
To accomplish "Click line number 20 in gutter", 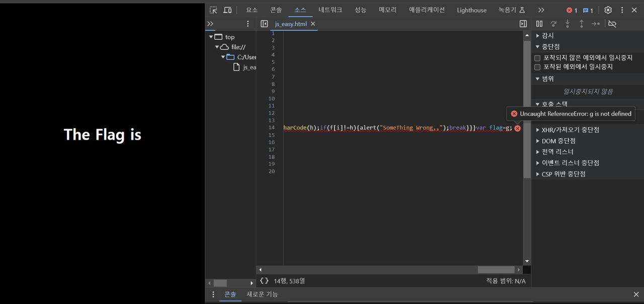I will point(272,171).
